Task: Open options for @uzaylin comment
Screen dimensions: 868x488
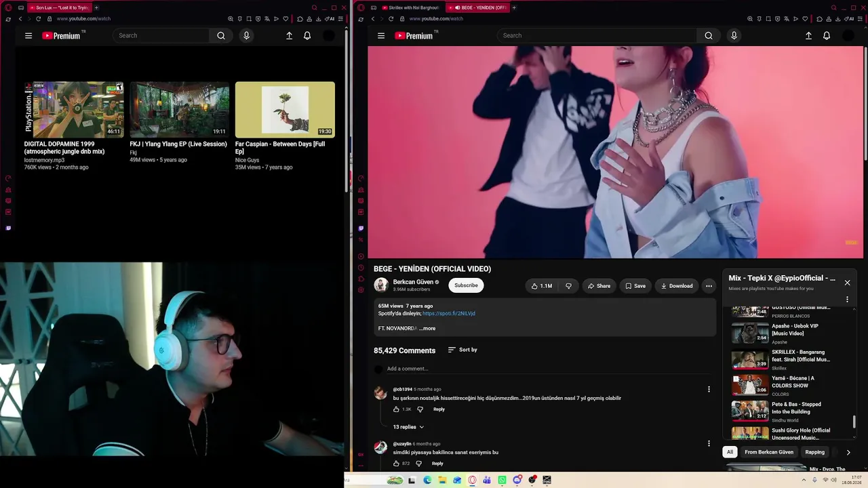Action: click(709, 443)
